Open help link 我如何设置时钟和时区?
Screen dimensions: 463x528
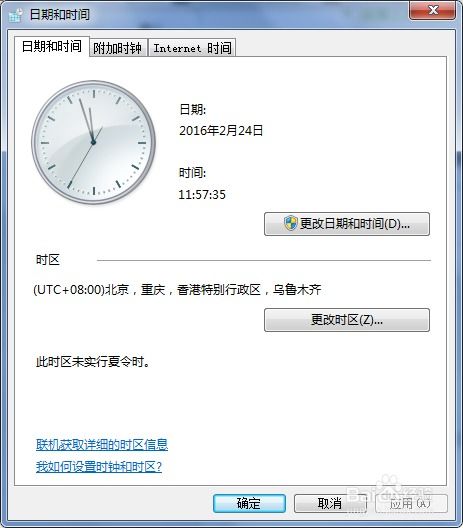click(99, 467)
